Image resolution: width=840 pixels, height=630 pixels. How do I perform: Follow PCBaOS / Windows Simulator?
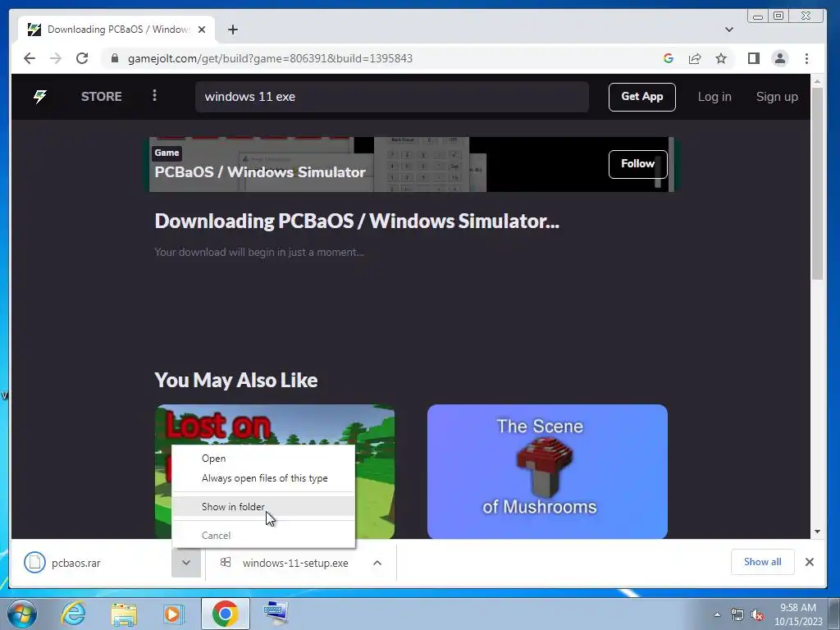(x=637, y=164)
